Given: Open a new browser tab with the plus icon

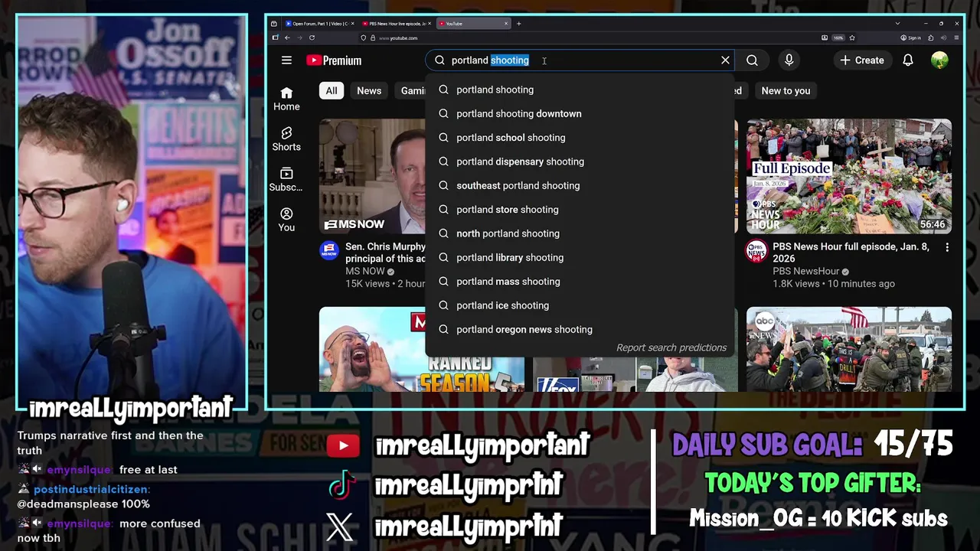Looking at the screenshot, I should (518, 24).
